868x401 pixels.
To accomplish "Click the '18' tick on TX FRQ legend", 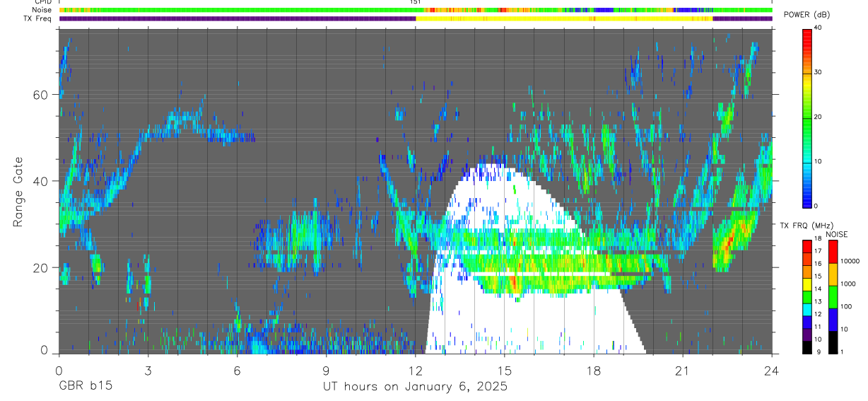I will [818, 240].
